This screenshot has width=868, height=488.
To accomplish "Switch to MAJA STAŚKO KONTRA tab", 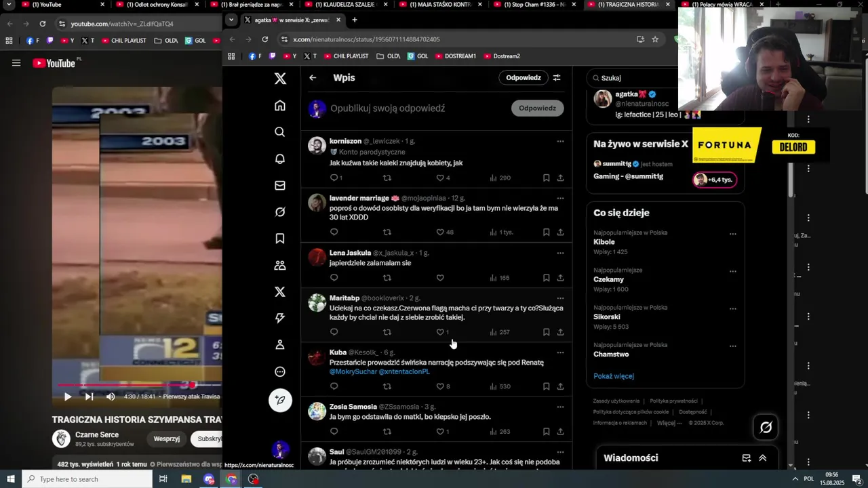I will (x=441, y=5).
